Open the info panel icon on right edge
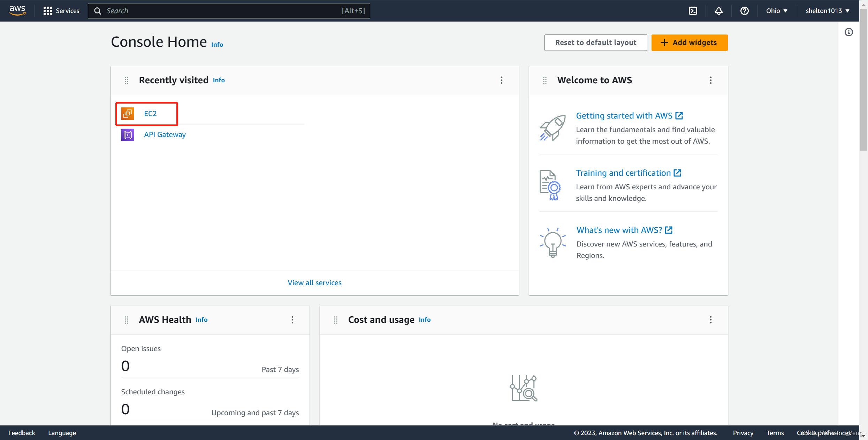Viewport: 868px width, 440px height. point(849,32)
